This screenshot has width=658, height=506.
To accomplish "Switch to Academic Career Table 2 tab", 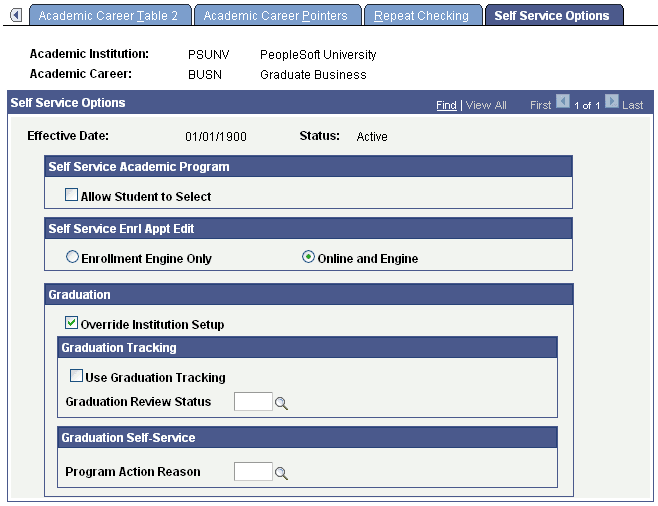I will [110, 16].
